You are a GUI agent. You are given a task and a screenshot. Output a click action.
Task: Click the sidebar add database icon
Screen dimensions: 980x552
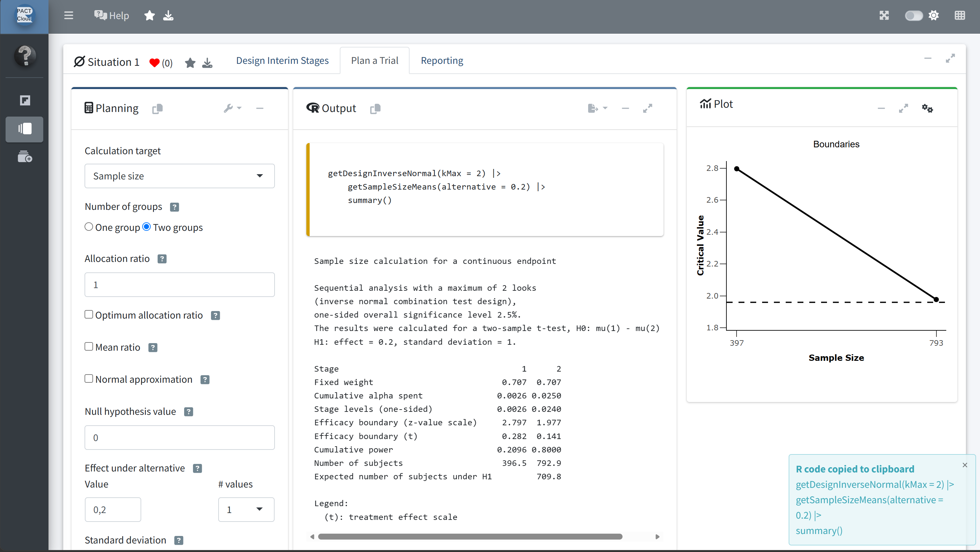[x=25, y=156]
